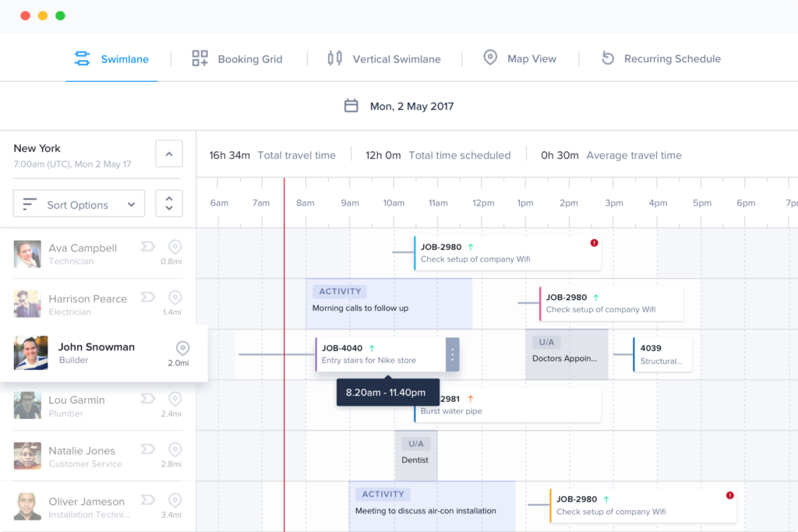Screen dimensions: 798x532
Task: Click red alert icon on Oliver's JOB-2980
Action: coord(729,495)
